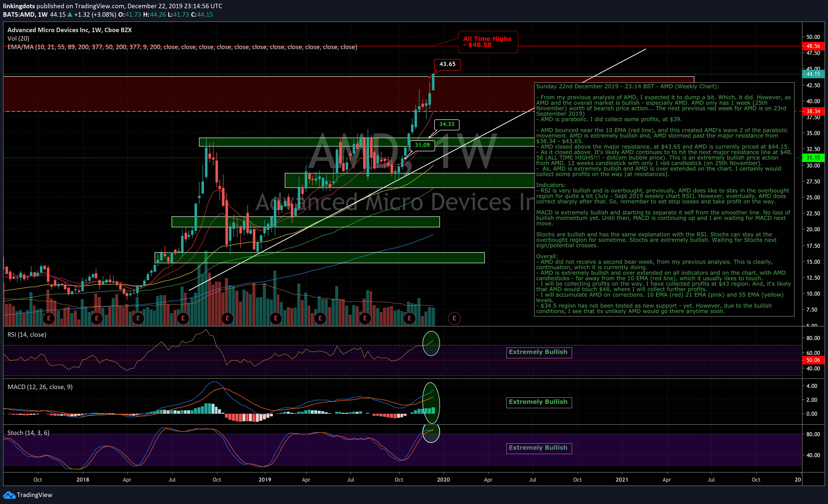Click the 50.00 price scale value
This screenshot has height=504, width=828.
[x=813, y=37]
